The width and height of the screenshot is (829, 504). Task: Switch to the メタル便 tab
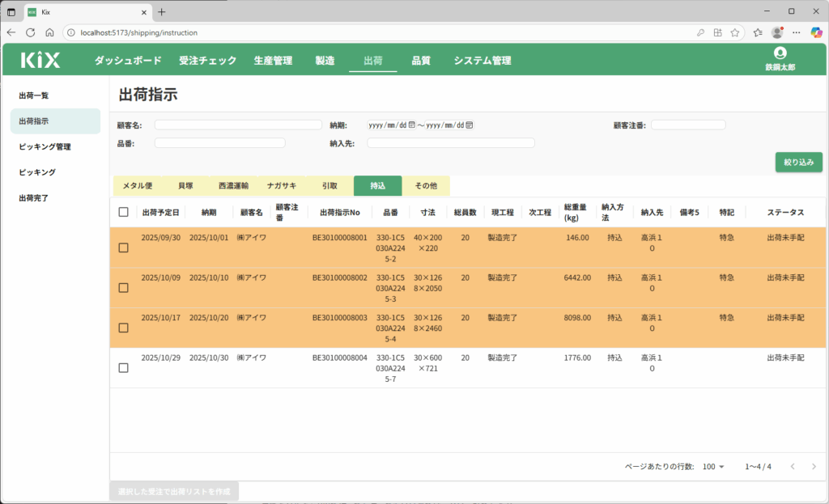(137, 186)
